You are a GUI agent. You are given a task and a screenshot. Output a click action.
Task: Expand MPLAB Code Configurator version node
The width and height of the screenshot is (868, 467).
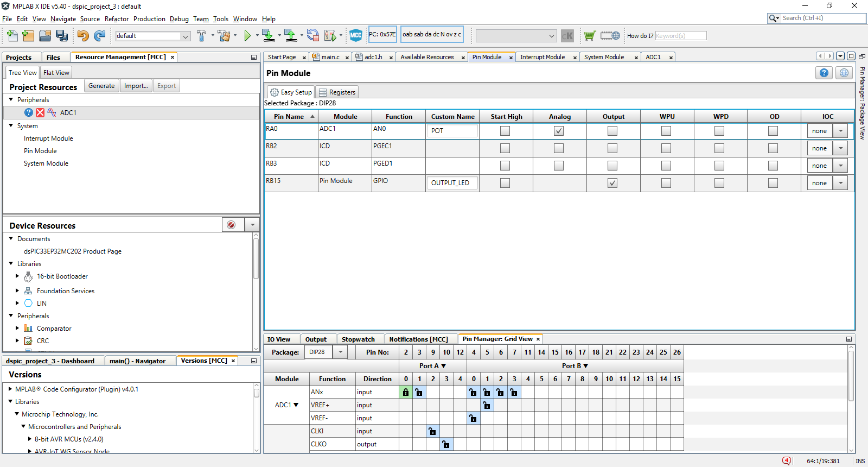coord(10,389)
